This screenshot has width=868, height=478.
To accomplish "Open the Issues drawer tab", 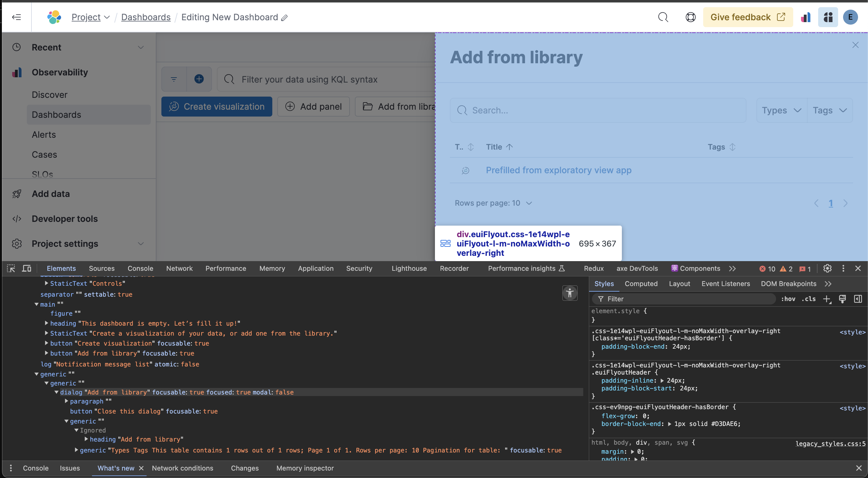I will coord(70,468).
